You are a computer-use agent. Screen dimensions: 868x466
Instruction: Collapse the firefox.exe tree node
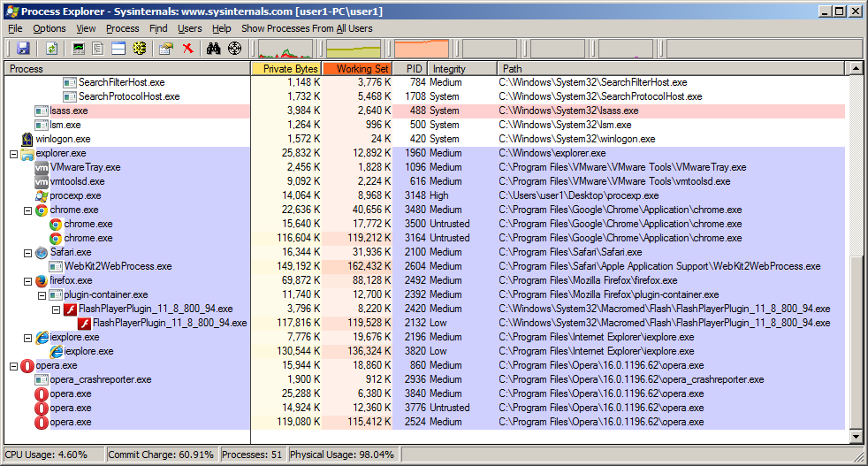pos(27,280)
